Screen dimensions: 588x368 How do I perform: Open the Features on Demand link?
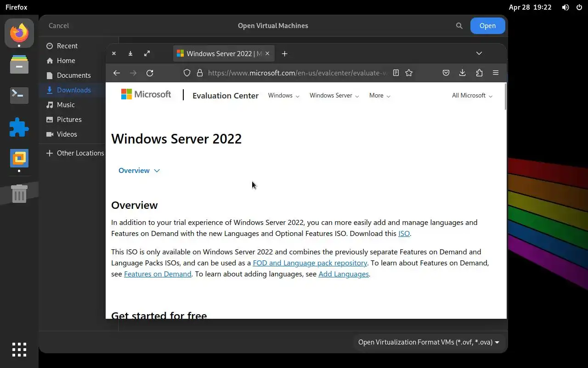158,274
